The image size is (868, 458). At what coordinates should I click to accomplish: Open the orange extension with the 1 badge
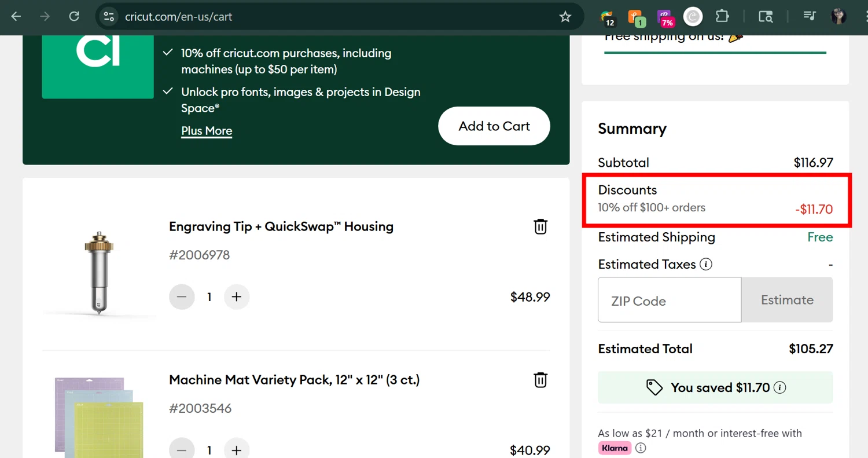coord(636,17)
